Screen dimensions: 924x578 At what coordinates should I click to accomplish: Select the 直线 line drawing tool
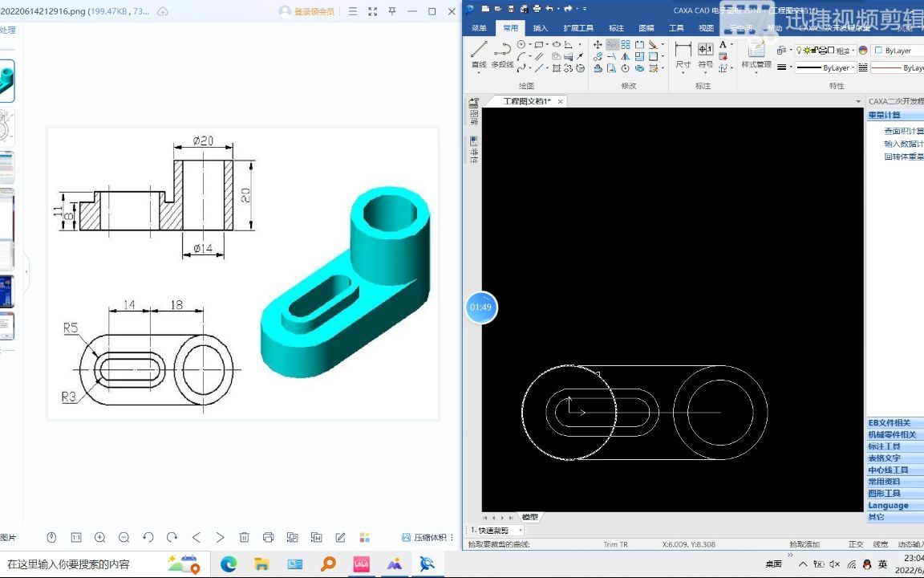tap(479, 55)
